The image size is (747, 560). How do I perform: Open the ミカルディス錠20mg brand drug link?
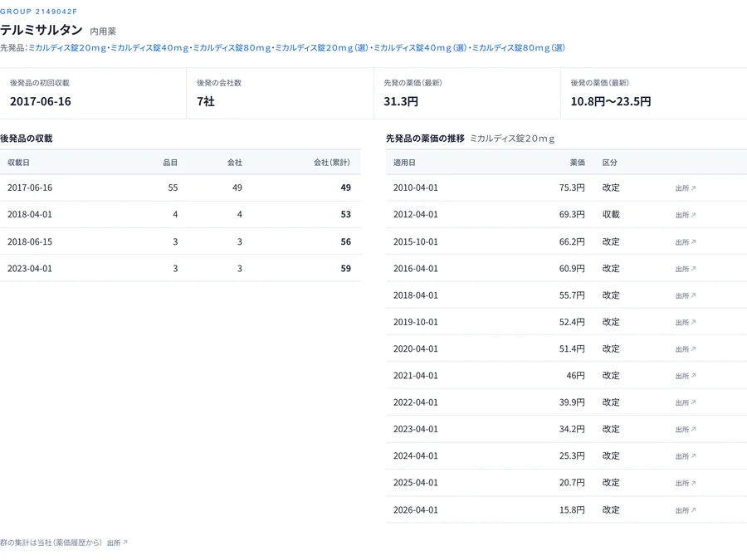coord(67,47)
